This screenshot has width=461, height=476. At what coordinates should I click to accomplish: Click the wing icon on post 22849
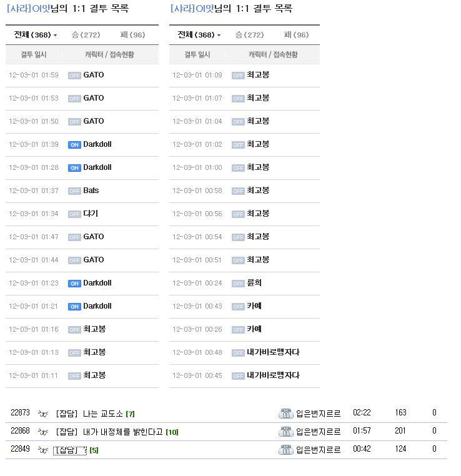pyautogui.click(x=43, y=450)
